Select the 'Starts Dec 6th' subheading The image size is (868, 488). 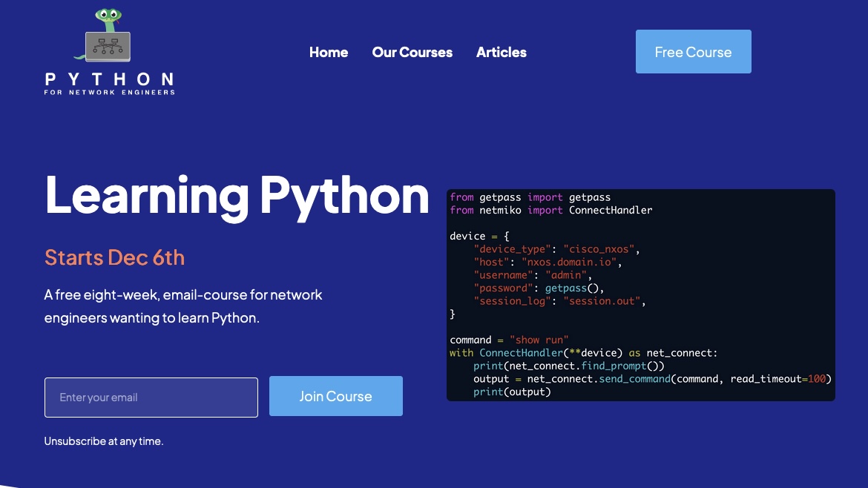coord(115,257)
